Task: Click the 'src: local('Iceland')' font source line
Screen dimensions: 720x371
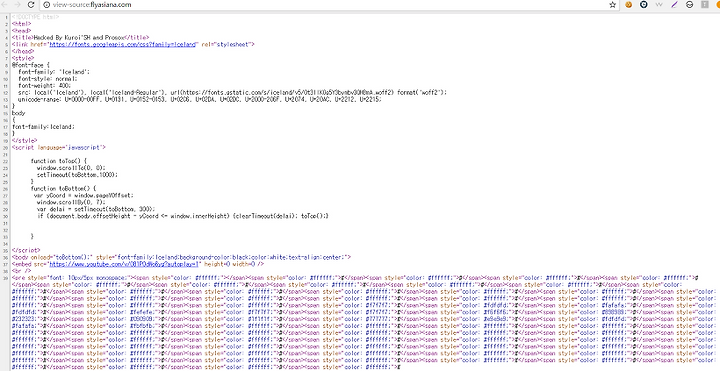Action: 232,93
